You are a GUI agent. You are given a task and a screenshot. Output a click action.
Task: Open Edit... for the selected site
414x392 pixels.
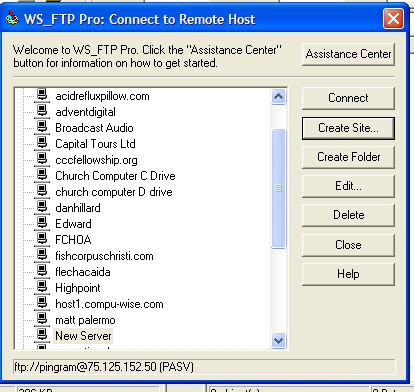point(348,186)
